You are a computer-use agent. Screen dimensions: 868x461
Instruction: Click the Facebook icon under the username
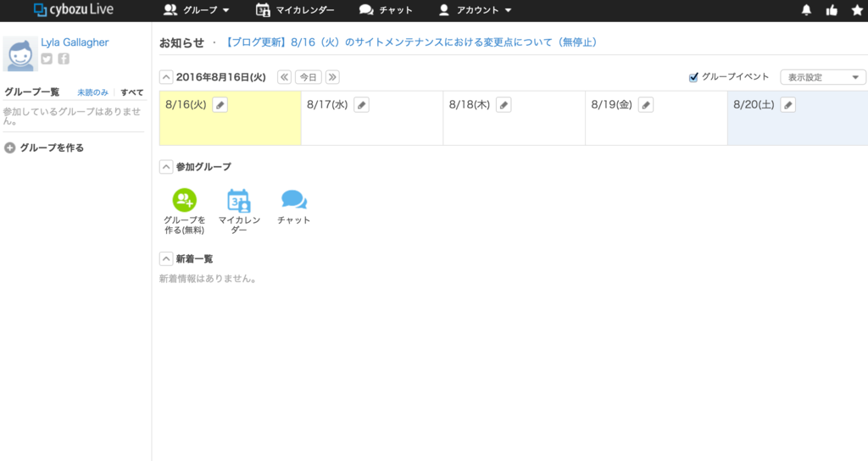pos(64,58)
